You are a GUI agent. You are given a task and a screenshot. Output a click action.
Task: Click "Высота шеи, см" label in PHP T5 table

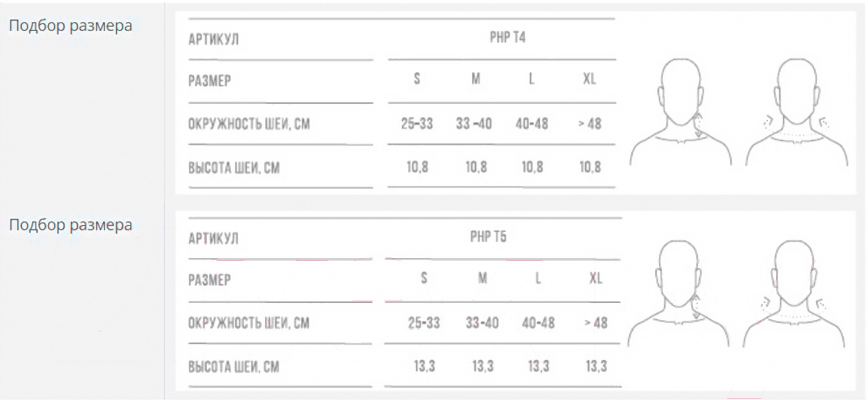coord(233,367)
